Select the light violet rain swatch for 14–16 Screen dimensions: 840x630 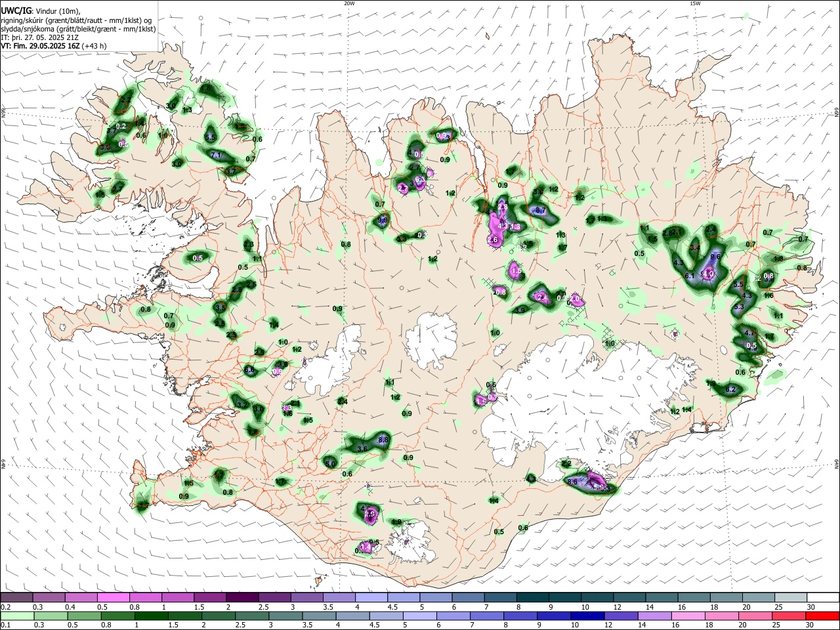pyautogui.click(x=655, y=616)
